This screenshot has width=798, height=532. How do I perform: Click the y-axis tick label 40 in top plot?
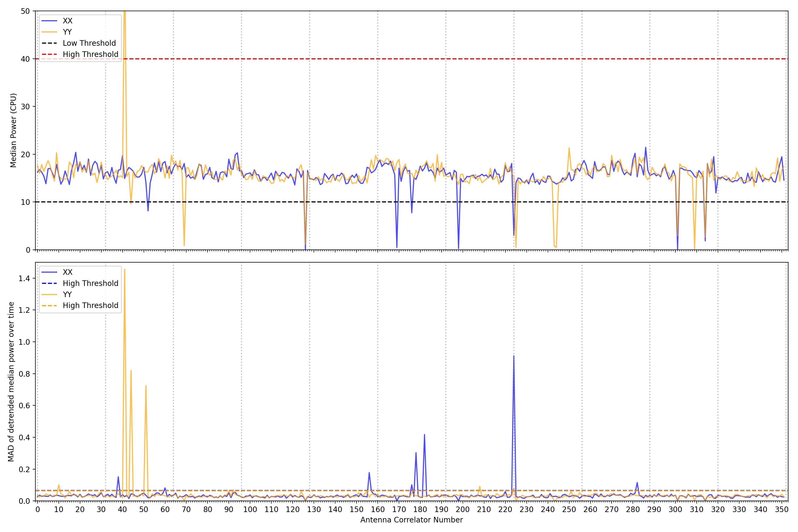[25, 59]
